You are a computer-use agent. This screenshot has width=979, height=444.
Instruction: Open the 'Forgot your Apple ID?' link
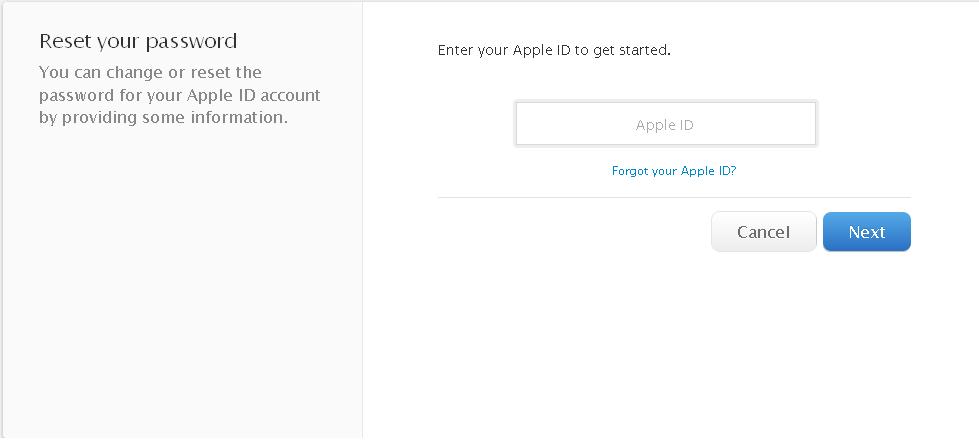[673, 171]
